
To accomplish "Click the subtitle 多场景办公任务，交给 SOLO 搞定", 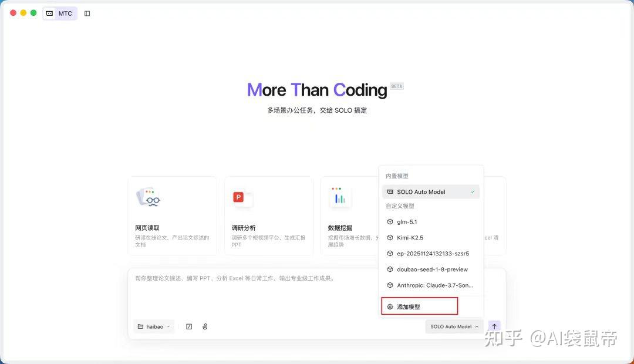I will tap(317, 110).
